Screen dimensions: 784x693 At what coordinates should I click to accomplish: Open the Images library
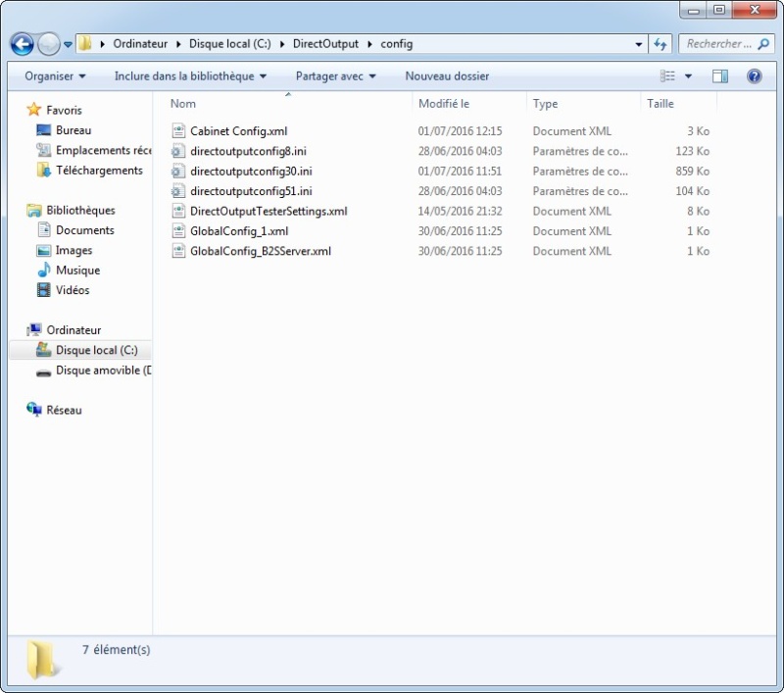(x=74, y=250)
